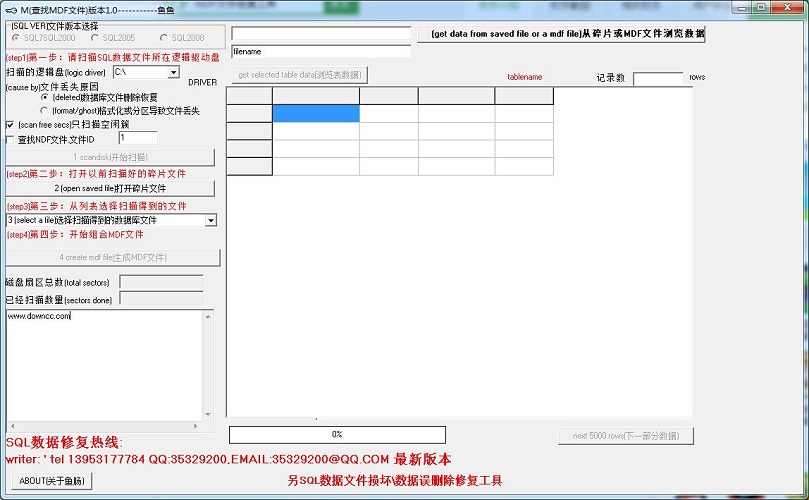
Task: Click the rows count input field
Action: tap(658, 79)
